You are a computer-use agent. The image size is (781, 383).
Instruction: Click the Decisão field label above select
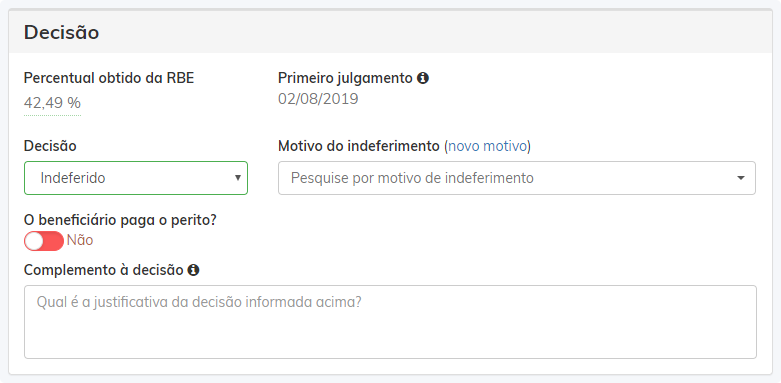click(x=50, y=146)
